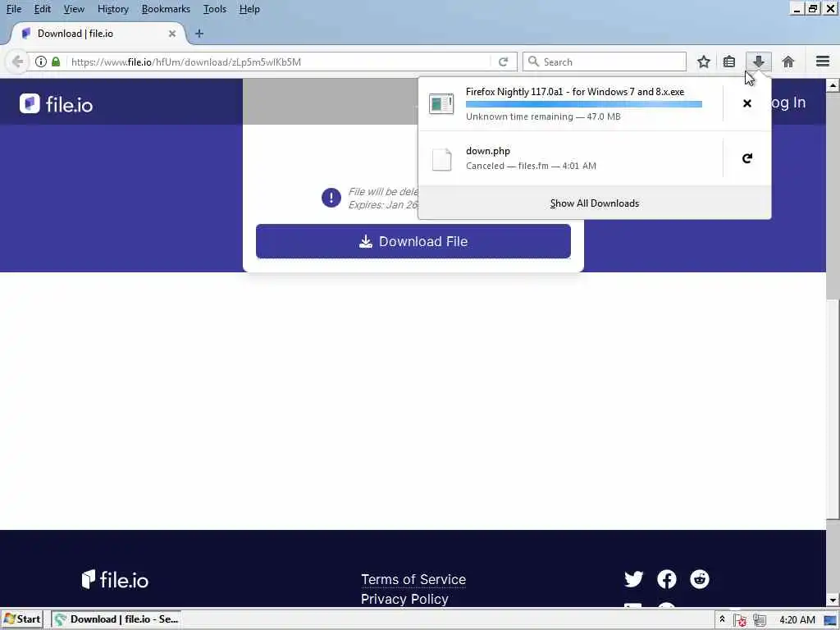Open the Windows Start menu

pyautogui.click(x=22, y=619)
